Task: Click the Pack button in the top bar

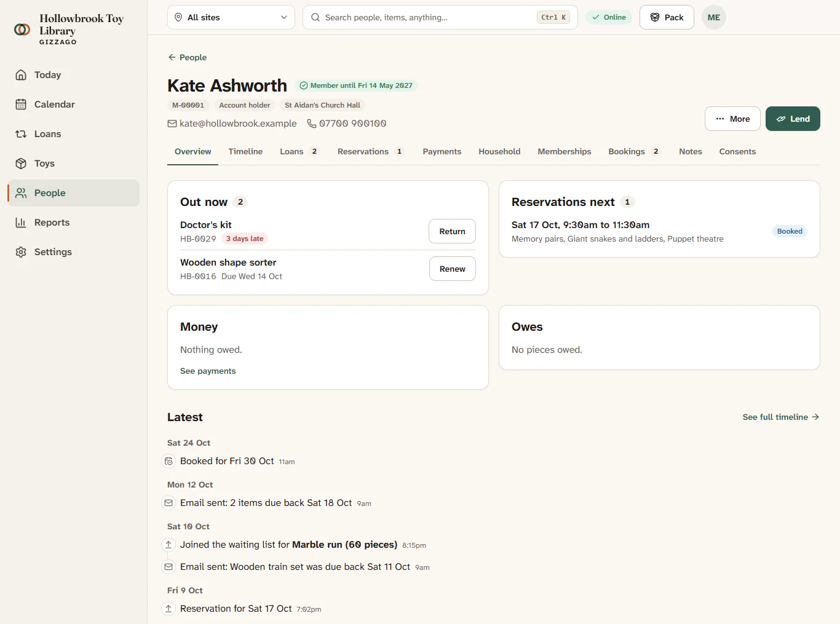Action: click(x=667, y=17)
